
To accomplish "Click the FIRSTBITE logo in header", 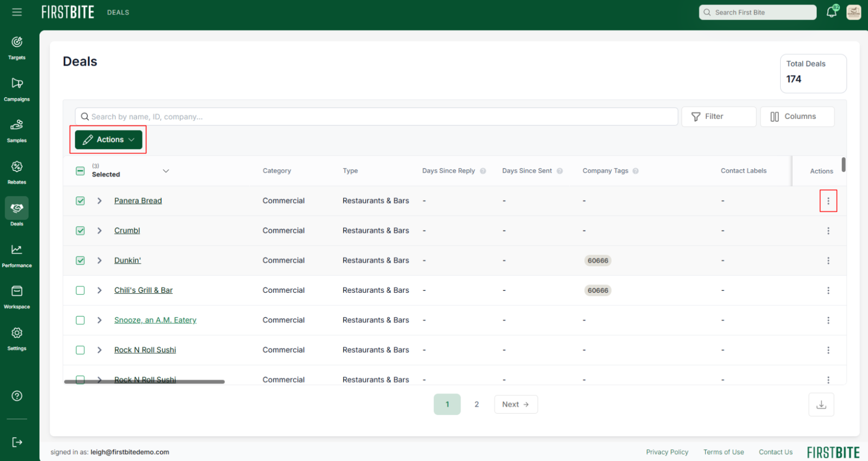I will point(68,12).
